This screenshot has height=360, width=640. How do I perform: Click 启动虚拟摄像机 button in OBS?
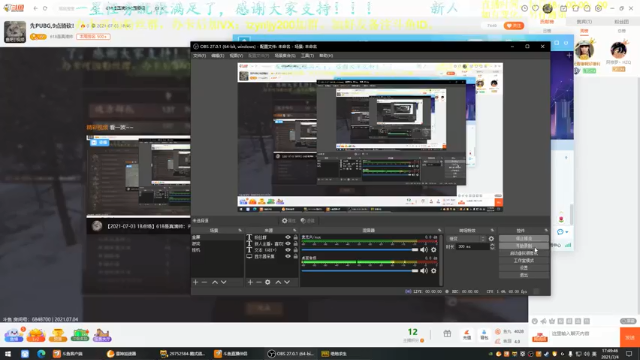coord(524,253)
